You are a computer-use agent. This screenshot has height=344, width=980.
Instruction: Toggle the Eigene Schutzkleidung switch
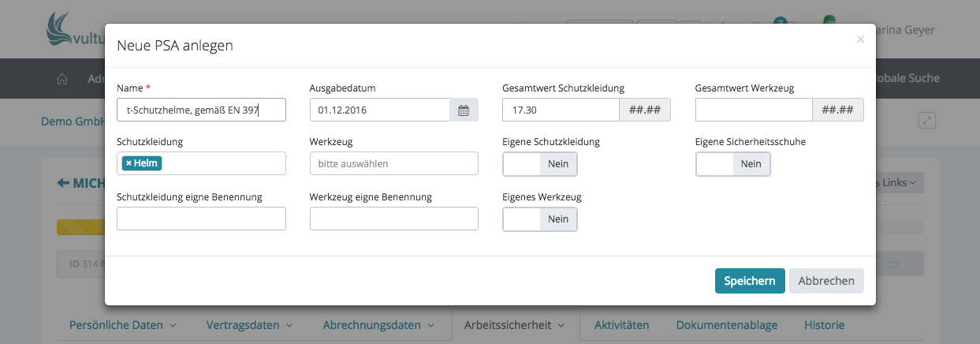(539, 163)
